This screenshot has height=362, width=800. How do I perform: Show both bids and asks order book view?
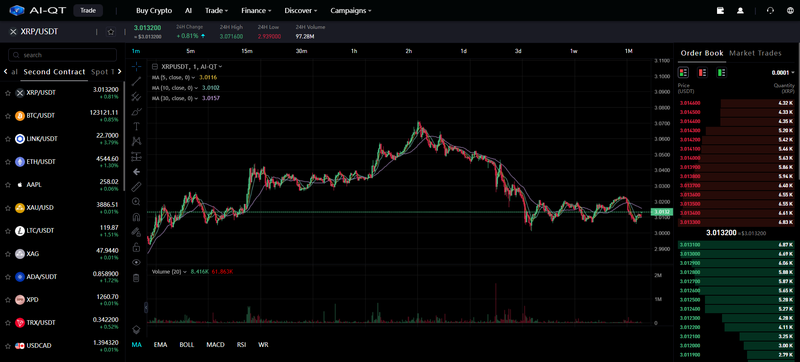[683, 72]
